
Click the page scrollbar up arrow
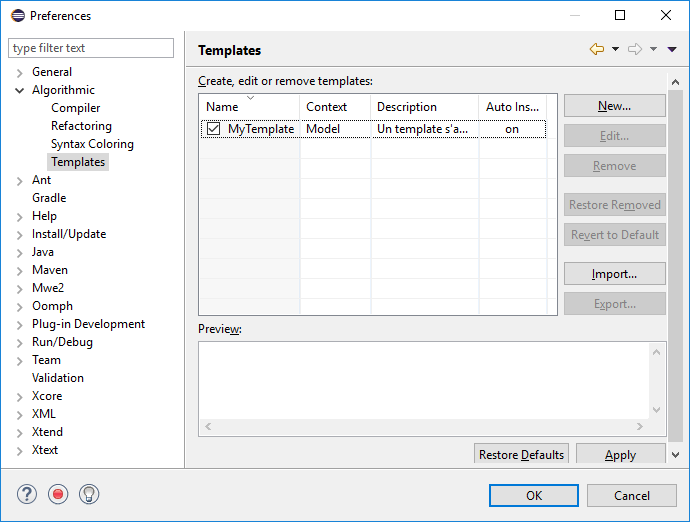click(675, 82)
